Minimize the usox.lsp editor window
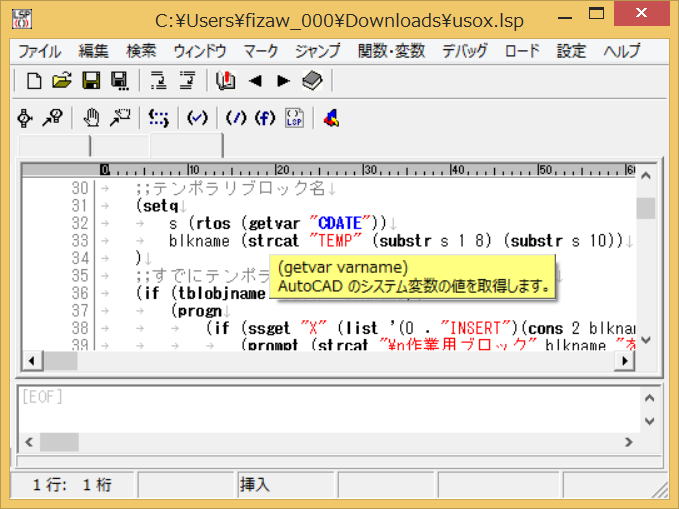This screenshot has width=679, height=509. click(565, 18)
